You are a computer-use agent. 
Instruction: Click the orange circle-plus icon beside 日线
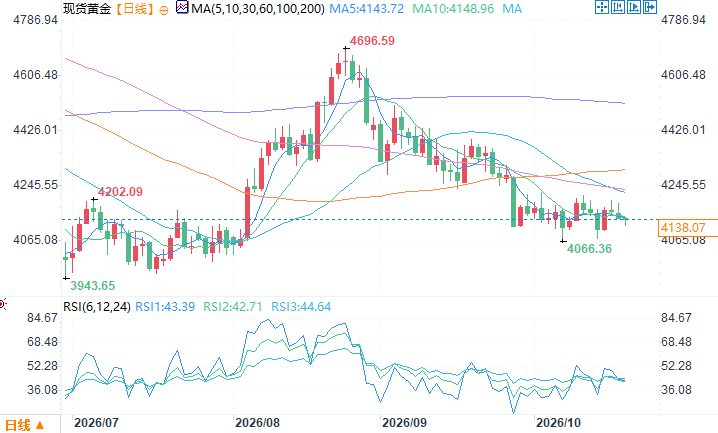coord(163,10)
